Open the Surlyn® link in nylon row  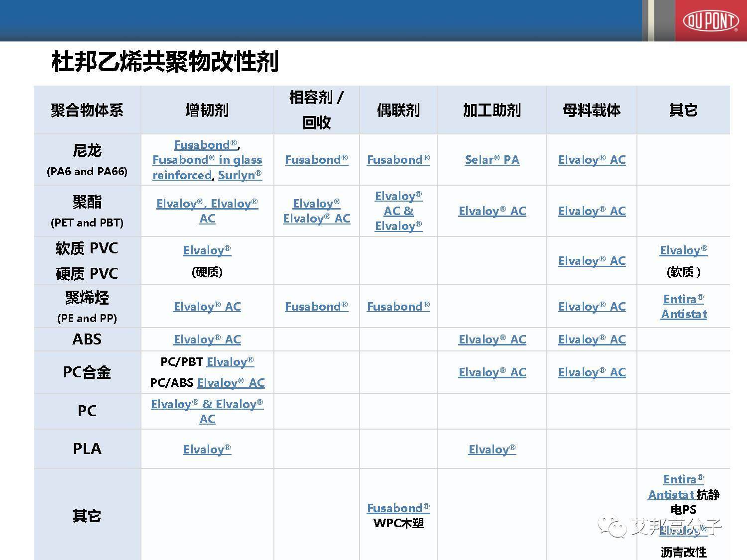coord(240,175)
